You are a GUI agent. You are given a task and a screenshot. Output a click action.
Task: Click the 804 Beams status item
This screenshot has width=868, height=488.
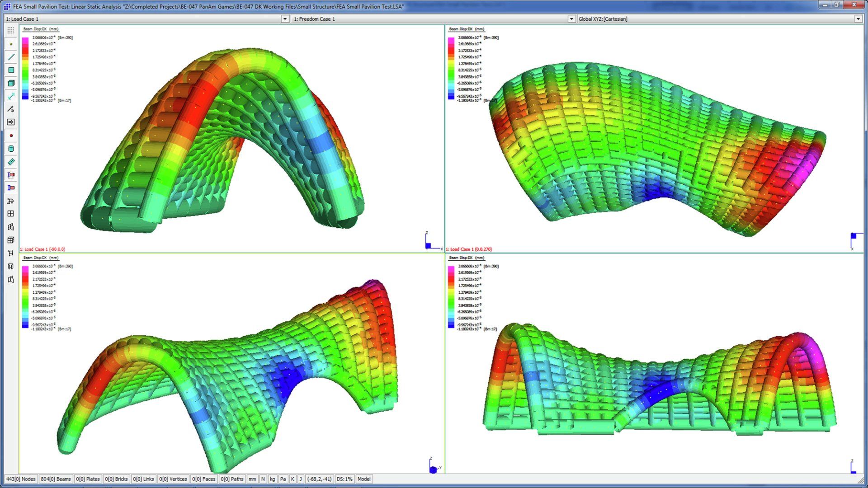[x=56, y=479]
